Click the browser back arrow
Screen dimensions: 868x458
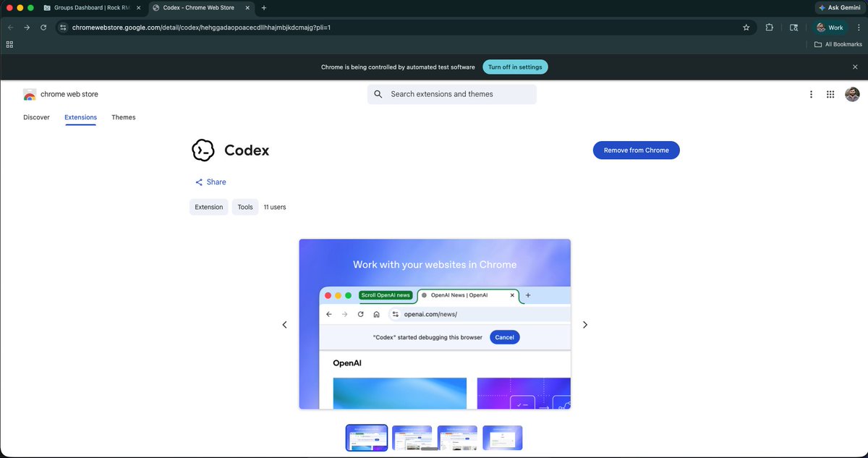tap(10, 27)
